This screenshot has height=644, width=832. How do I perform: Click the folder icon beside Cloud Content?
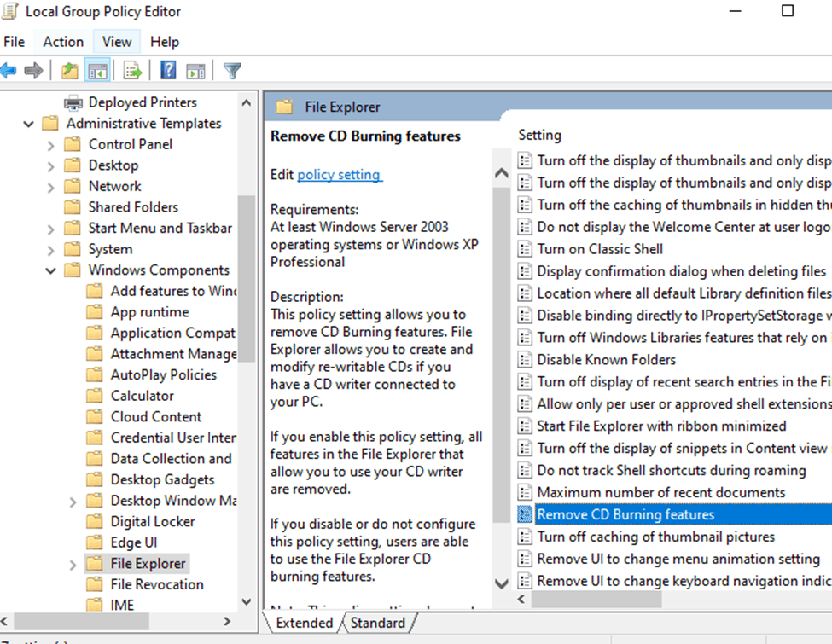point(95,416)
